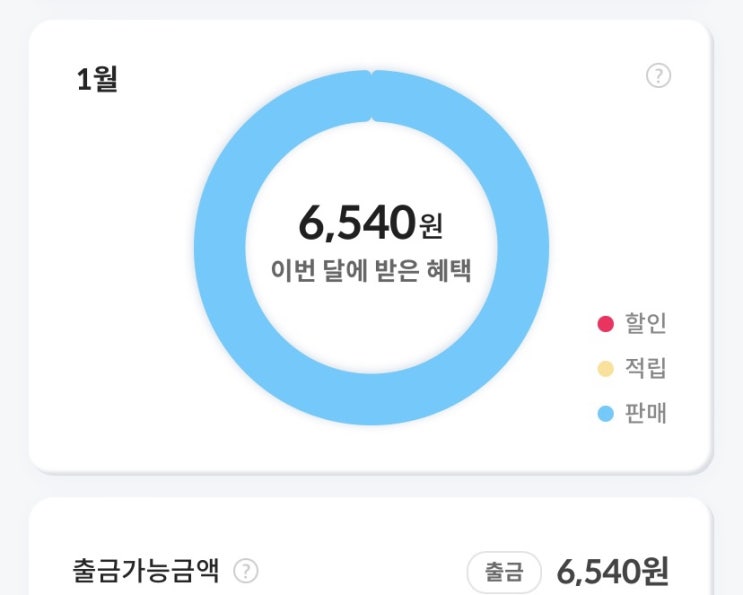Viewport: 743px width, 595px height.
Task: Select the 적립 legend label
Action: click(x=646, y=369)
